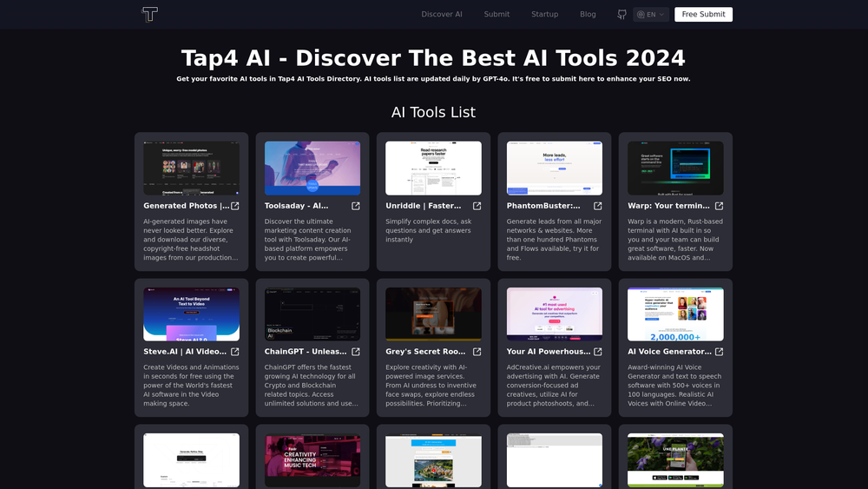The image size is (868, 489).
Task: Click the ChainGPT preview thumbnail
Action: point(312,314)
